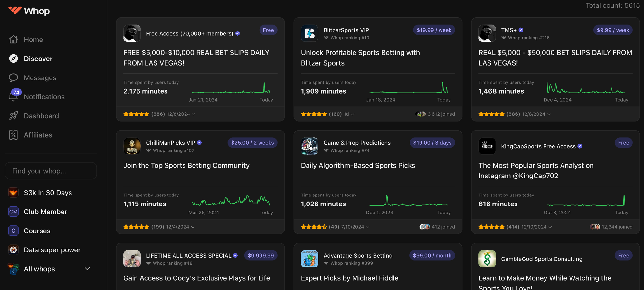Click the LIFETIME ALL ACCESS SPECIAL avatar
Screen dimensions: 644x290
point(132,259)
